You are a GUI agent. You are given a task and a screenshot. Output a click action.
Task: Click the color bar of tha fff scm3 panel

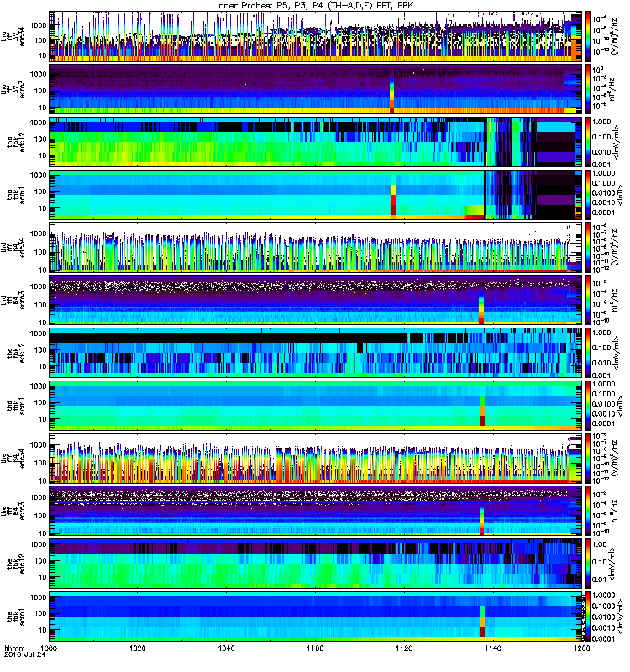589,89
